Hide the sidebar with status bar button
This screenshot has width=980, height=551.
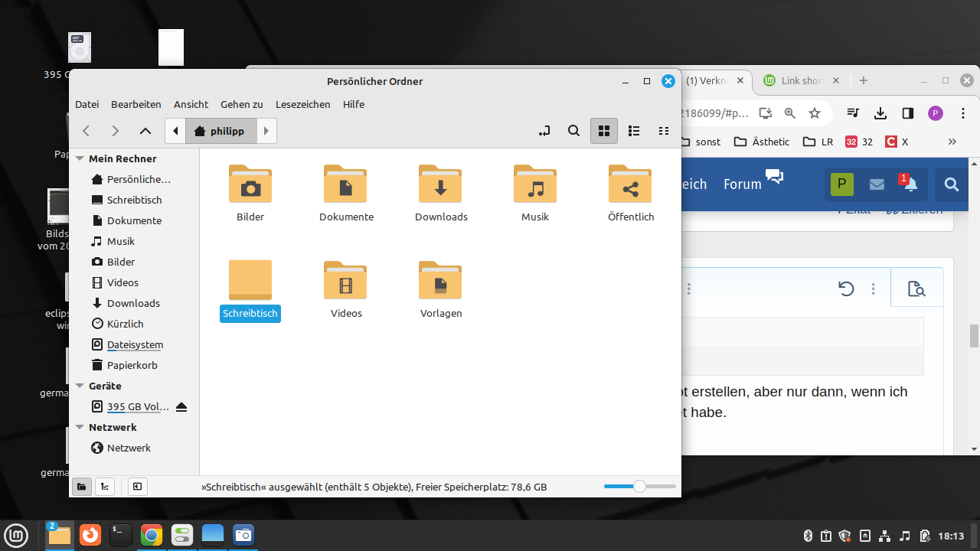coord(137,487)
